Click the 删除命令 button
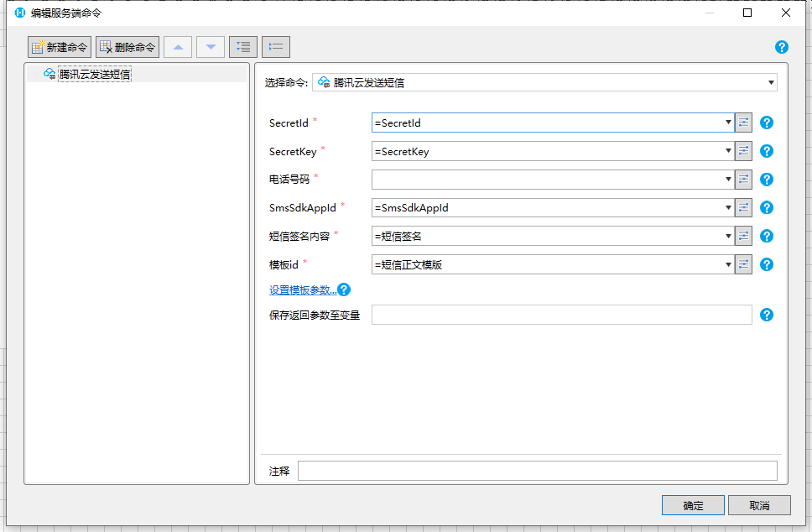812x532 pixels. coord(128,47)
